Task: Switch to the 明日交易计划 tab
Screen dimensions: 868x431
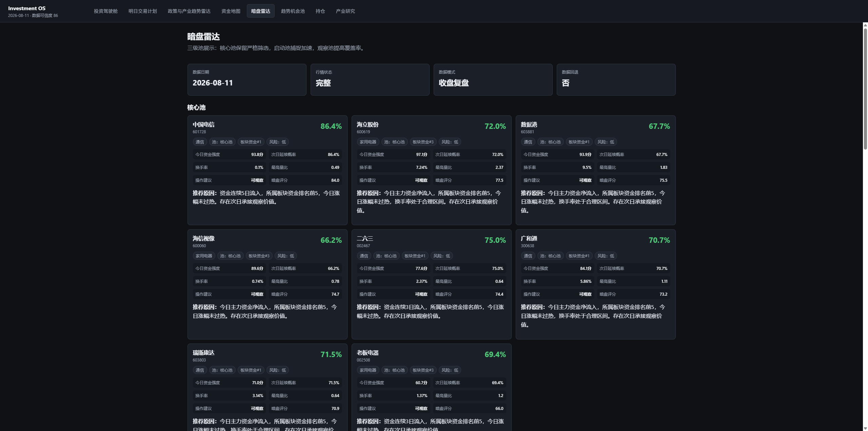Action: click(142, 11)
